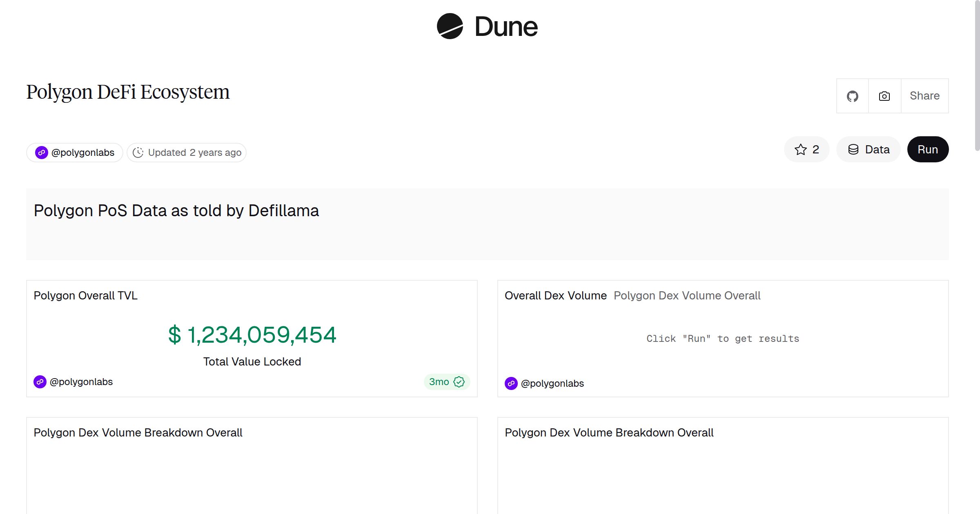Click the Polygon avatar icon in the header badge
Screen dimensions: 980x514
pyautogui.click(x=41, y=152)
